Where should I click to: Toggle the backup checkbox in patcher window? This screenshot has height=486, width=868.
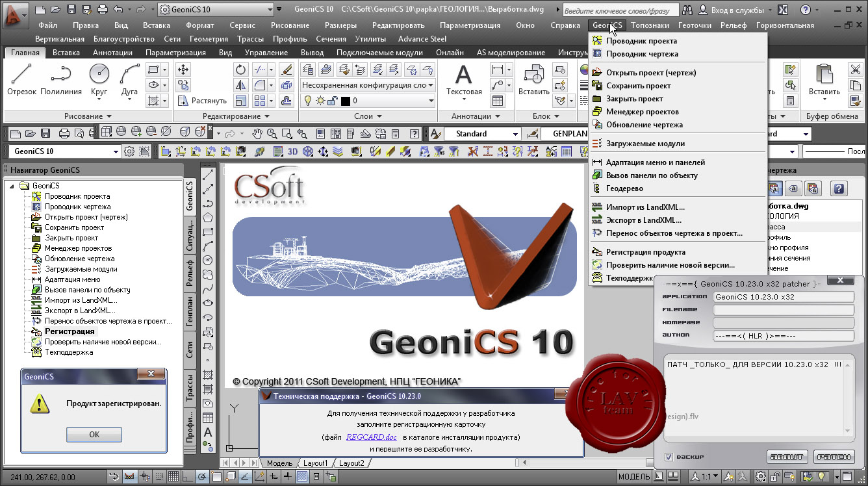(x=669, y=457)
